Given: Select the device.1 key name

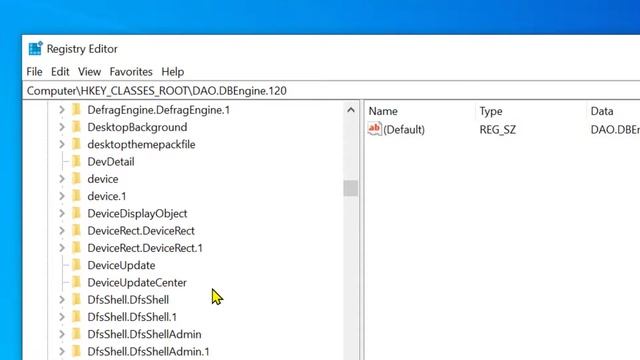Looking at the screenshot, I should tap(107, 196).
